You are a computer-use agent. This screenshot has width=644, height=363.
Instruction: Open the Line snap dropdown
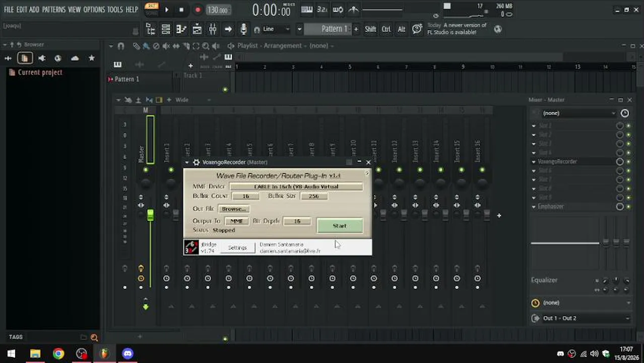click(x=275, y=29)
